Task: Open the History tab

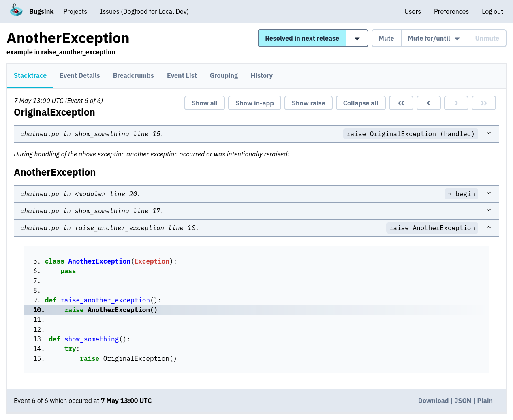Action: click(x=261, y=75)
